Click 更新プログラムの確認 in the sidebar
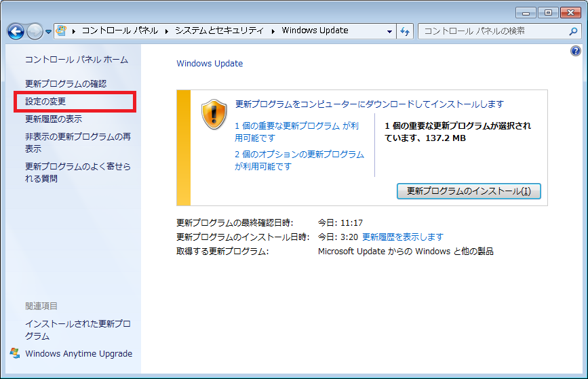 point(66,83)
